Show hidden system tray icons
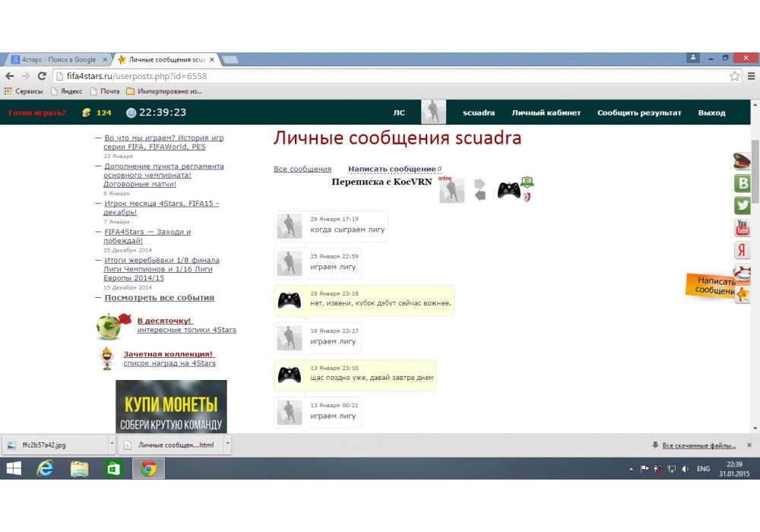 pyautogui.click(x=630, y=469)
